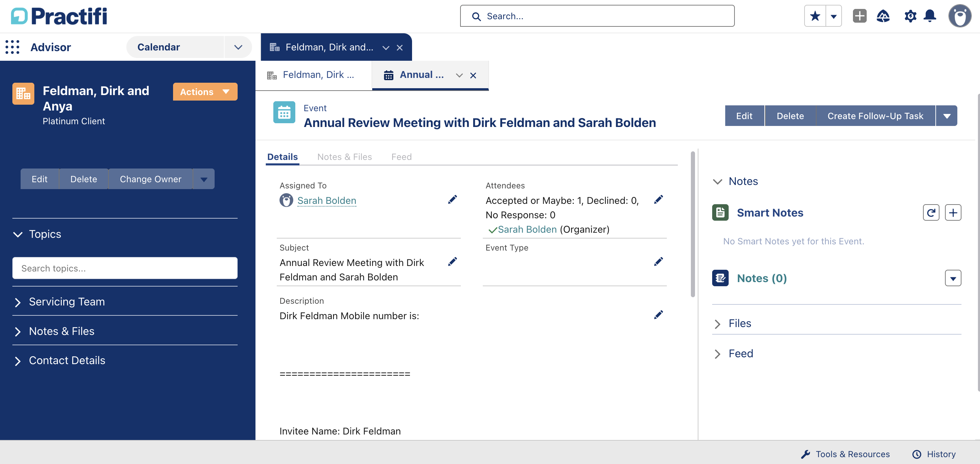Click the Search topics field
This screenshot has height=464, width=980.
tap(125, 268)
